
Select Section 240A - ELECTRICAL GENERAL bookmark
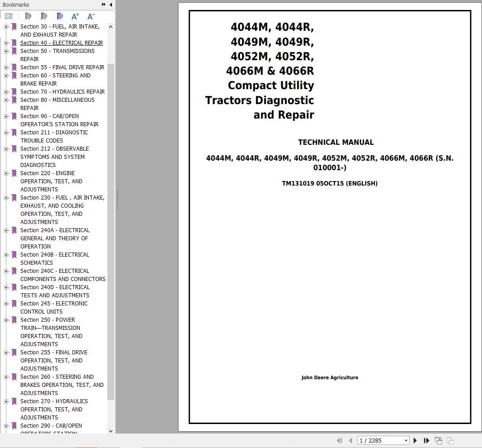click(55, 238)
